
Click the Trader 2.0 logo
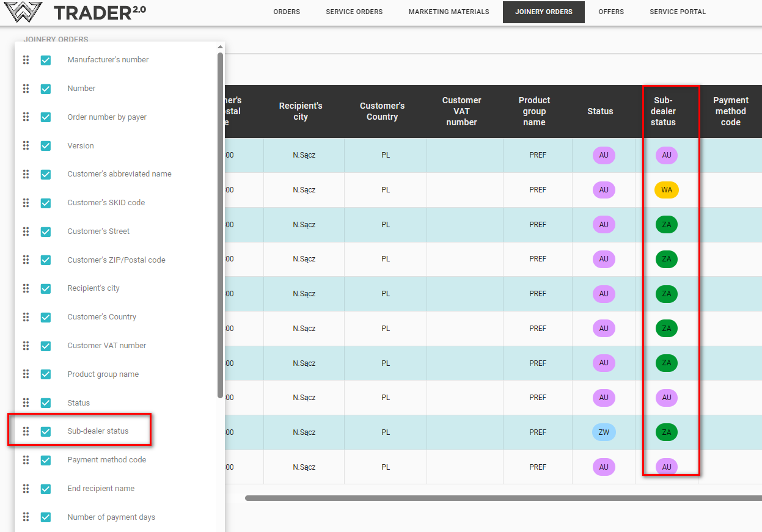tap(75, 12)
